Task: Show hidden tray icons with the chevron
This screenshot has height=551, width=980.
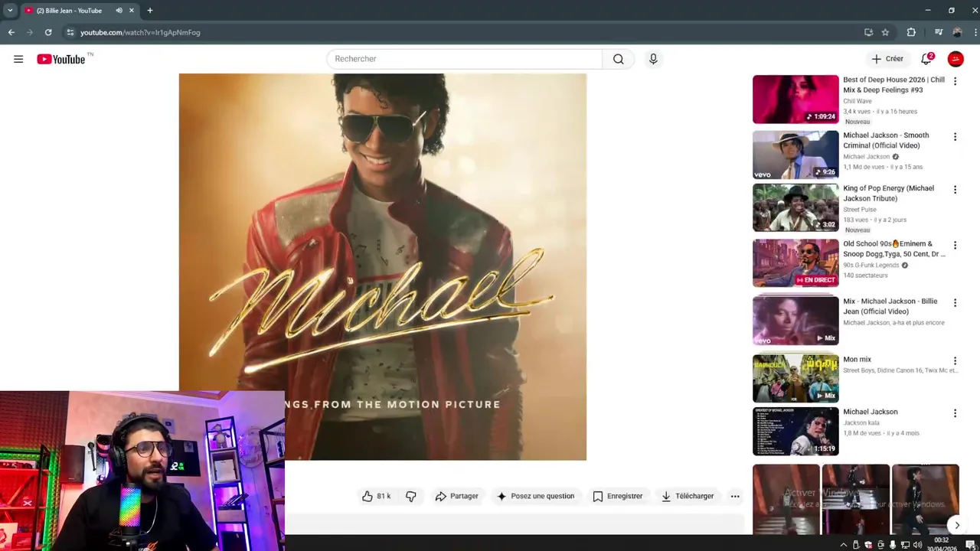Action: tap(844, 545)
